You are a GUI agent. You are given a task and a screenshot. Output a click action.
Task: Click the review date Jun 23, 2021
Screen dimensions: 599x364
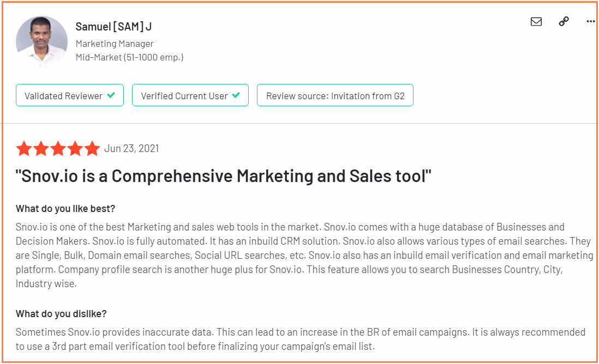[131, 148]
